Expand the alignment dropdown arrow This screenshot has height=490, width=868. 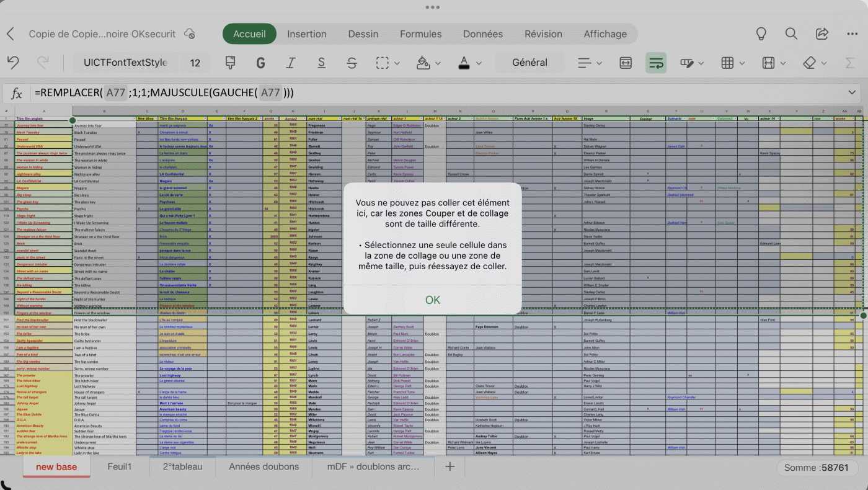click(x=599, y=63)
